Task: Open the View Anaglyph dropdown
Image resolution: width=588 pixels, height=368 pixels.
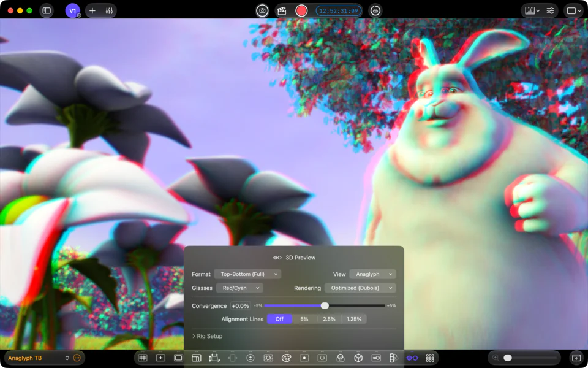Action: [x=373, y=274]
